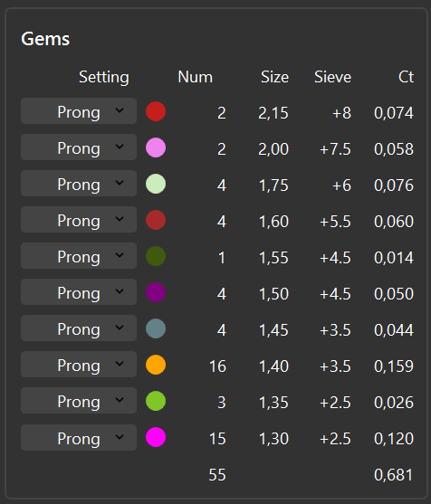Viewport: 431px width, 504px height.
Task: Select the dark red swatch for 1,60 gems
Action: click(156, 220)
